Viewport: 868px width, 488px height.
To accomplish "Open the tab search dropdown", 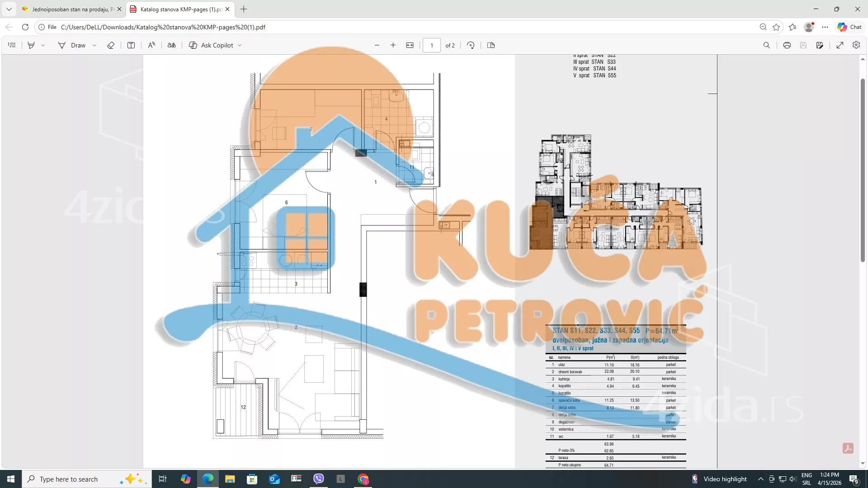I will point(9,9).
